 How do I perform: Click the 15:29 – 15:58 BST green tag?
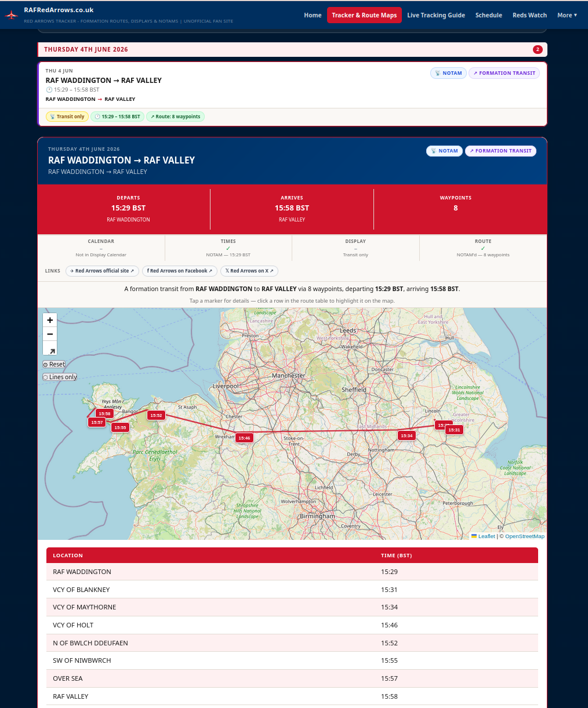click(x=117, y=117)
